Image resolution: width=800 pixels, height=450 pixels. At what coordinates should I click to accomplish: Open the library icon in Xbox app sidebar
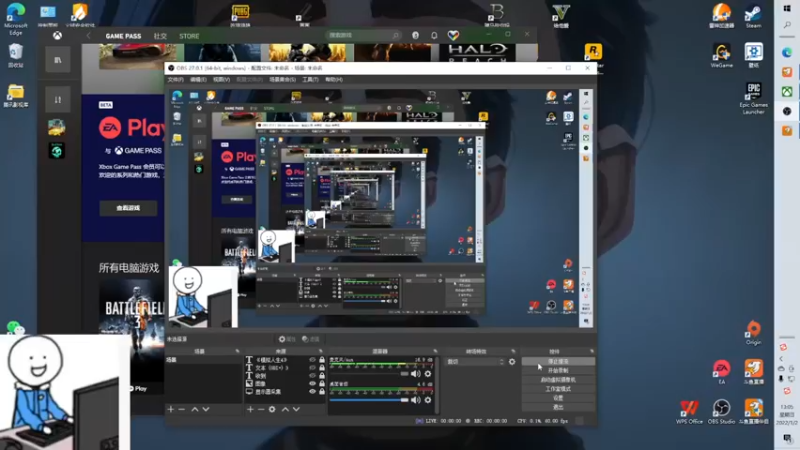pos(58,60)
